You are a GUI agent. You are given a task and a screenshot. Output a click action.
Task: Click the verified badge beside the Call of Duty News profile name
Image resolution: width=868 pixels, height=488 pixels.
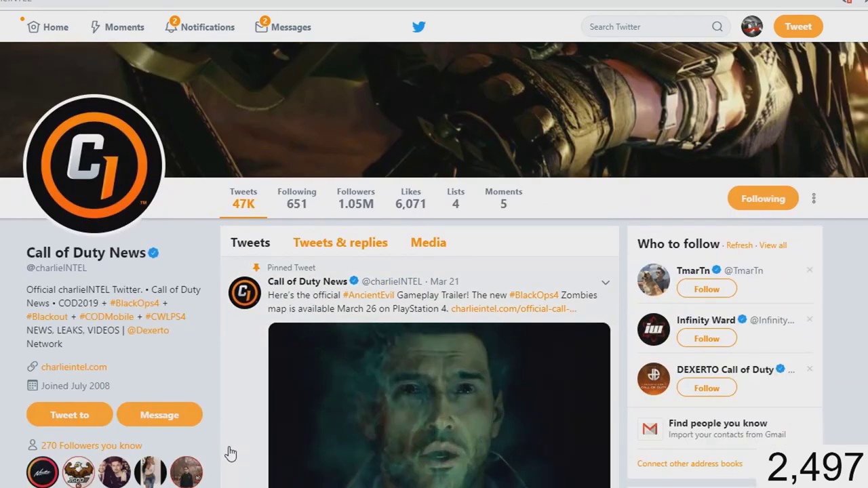(x=153, y=253)
